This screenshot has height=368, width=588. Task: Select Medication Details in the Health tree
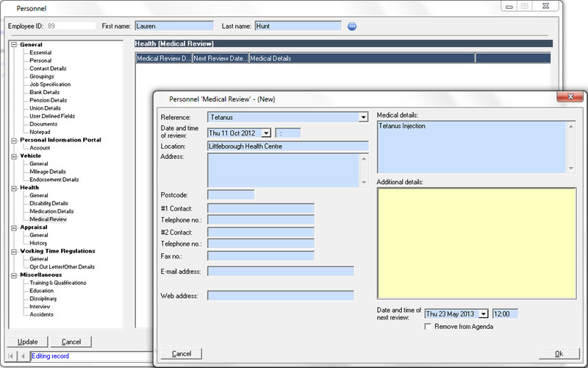click(x=51, y=211)
